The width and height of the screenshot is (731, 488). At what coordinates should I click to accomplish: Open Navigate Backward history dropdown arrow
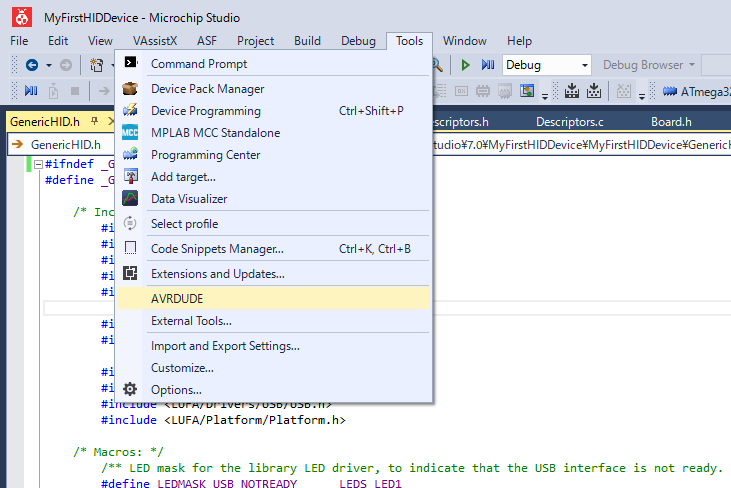pyautogui.click(x=48, y=65)
